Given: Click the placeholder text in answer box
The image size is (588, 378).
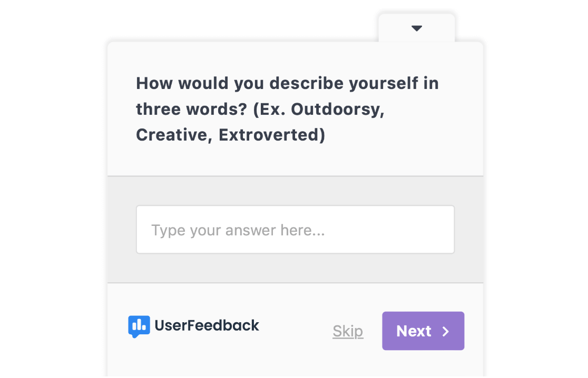Looking at the screenshot, I should coord(238,230).
